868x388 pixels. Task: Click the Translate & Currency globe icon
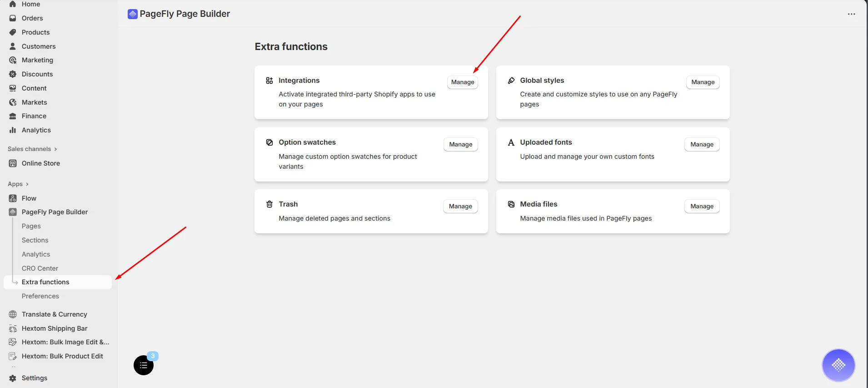click(x=13, y=314)
